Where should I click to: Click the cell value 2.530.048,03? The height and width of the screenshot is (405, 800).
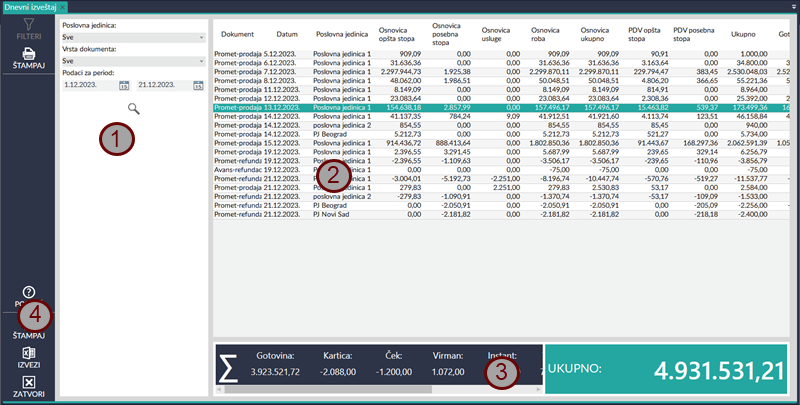(x=746, y=71)
